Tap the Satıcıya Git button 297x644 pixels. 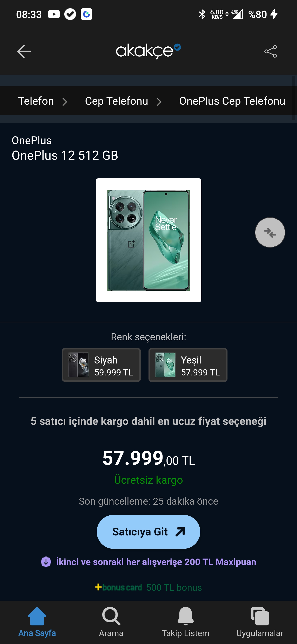tap(148, 532)
